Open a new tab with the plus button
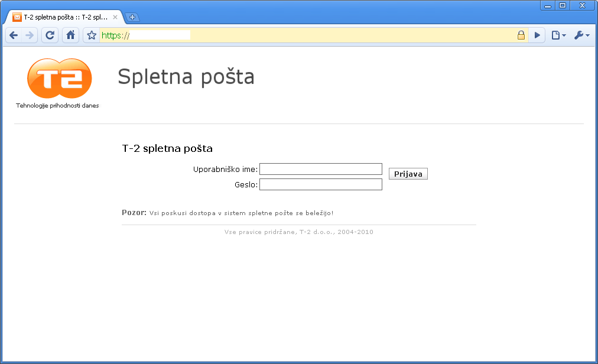598x364 pixels. [x=132, y=17]
